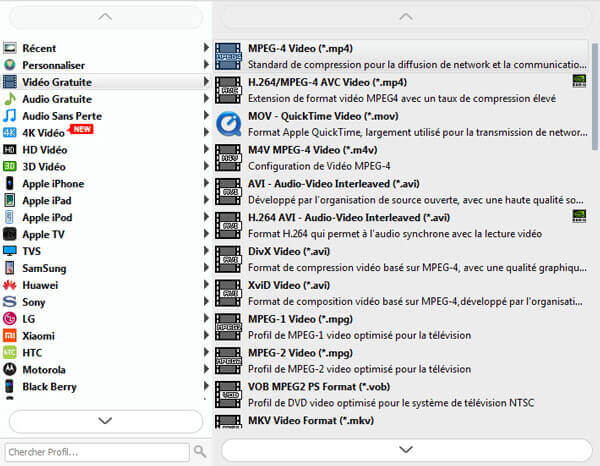Click the 4K Vidéo icon
The height and width of the screenshot is (466, 600).
click(x=10, y=132)
